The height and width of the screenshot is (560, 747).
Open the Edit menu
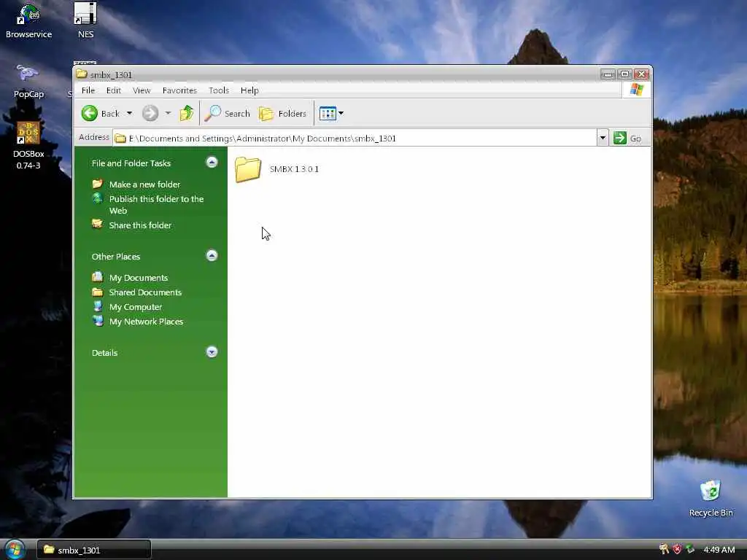pyautogui.click(x=113, y=90)
